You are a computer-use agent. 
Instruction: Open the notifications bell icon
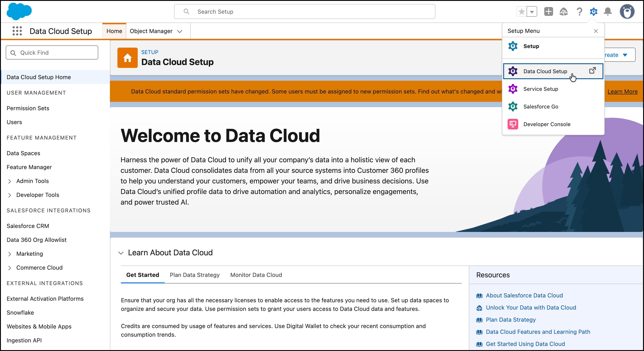point(608,11)
